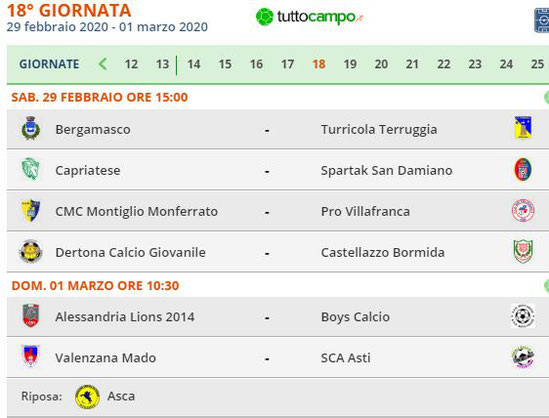Click the Bergamasco team crest icon
The width and height of the screenshot is (549, 418).
31,128
